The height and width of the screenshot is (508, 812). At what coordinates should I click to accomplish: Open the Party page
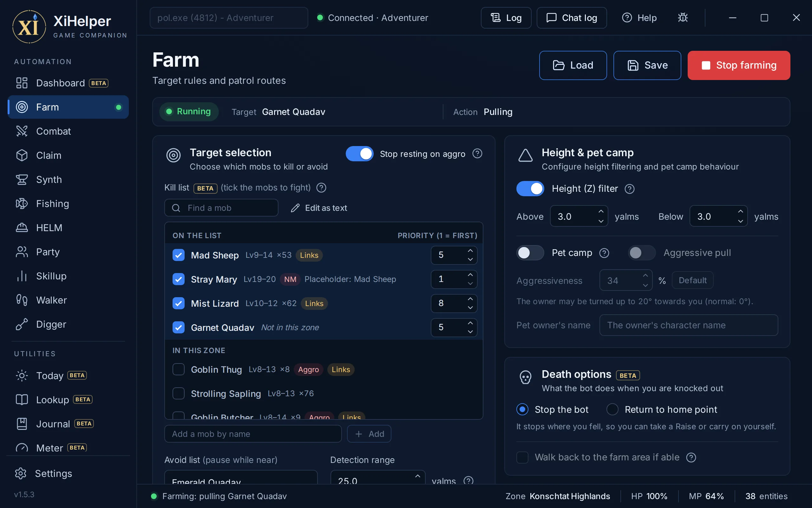pyautogui.click(x=68, y=252)
